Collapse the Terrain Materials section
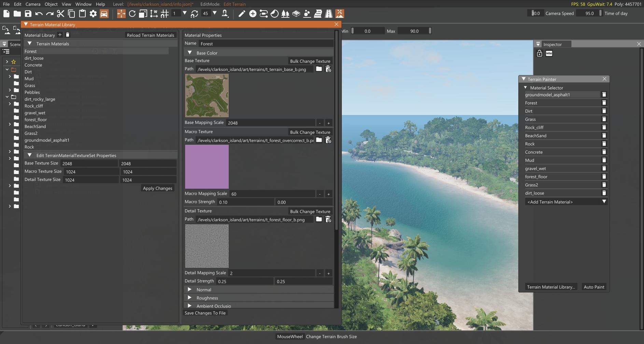The image size is (644, 344). pos(30,43)
